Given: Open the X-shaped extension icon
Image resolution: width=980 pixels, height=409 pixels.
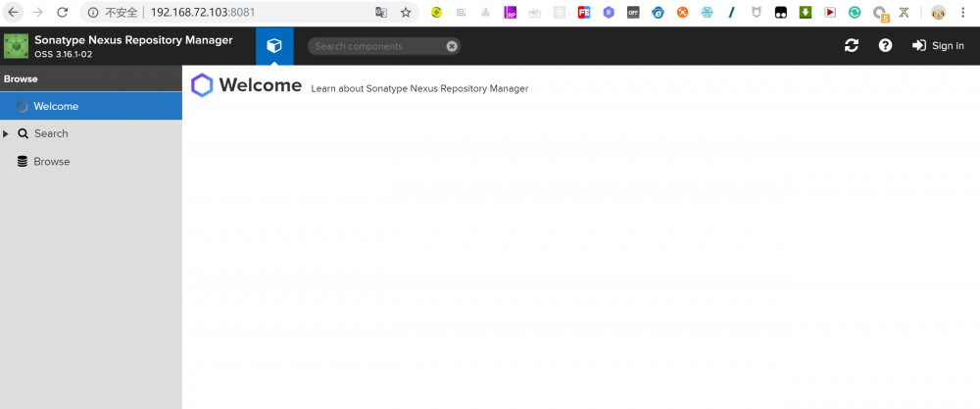Looking at the screenshot, I should pos(904,12).
